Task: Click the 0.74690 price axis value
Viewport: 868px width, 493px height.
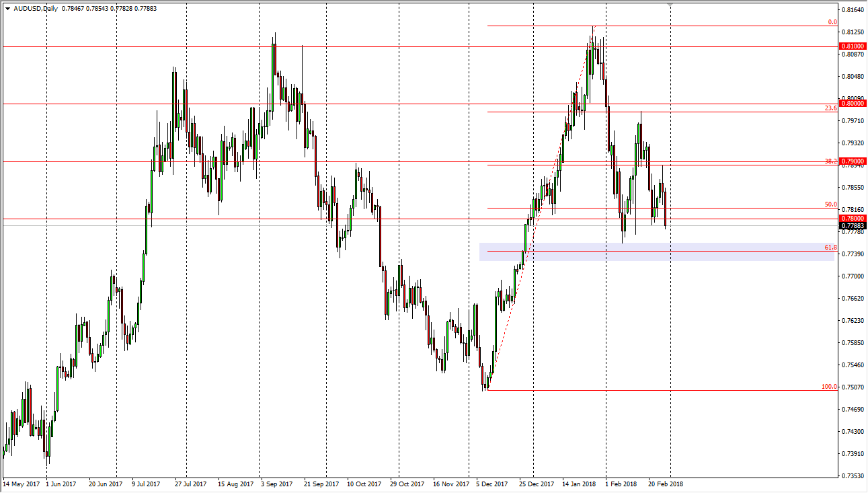Action: [853, 410]
